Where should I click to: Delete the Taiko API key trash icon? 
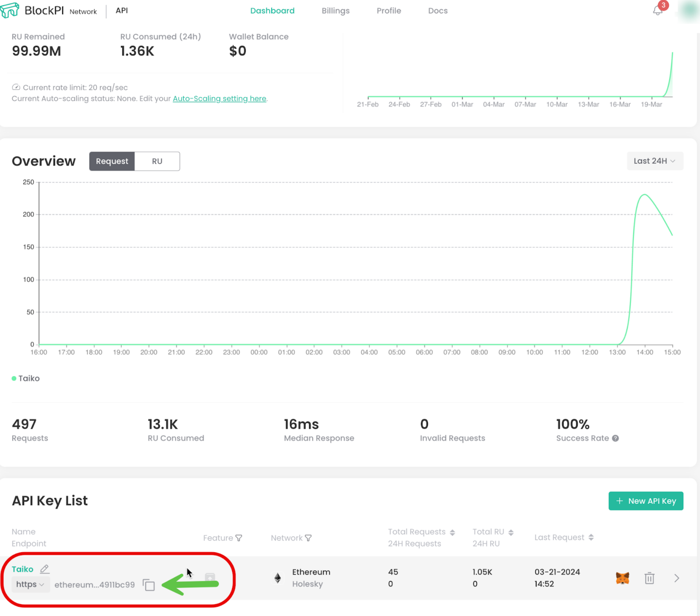[x=649, y=578]
